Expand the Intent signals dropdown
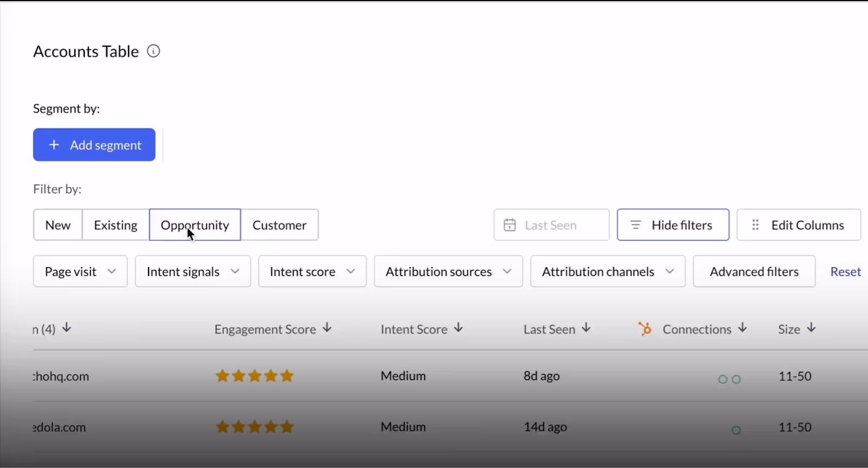This screenshot has height=468, width=868. coord(193,271)
